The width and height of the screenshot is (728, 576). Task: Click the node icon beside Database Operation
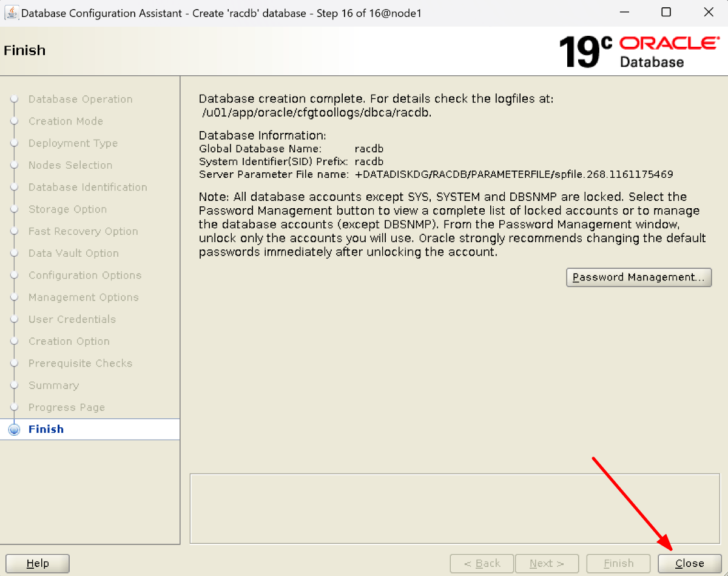[x=14, y=99]
